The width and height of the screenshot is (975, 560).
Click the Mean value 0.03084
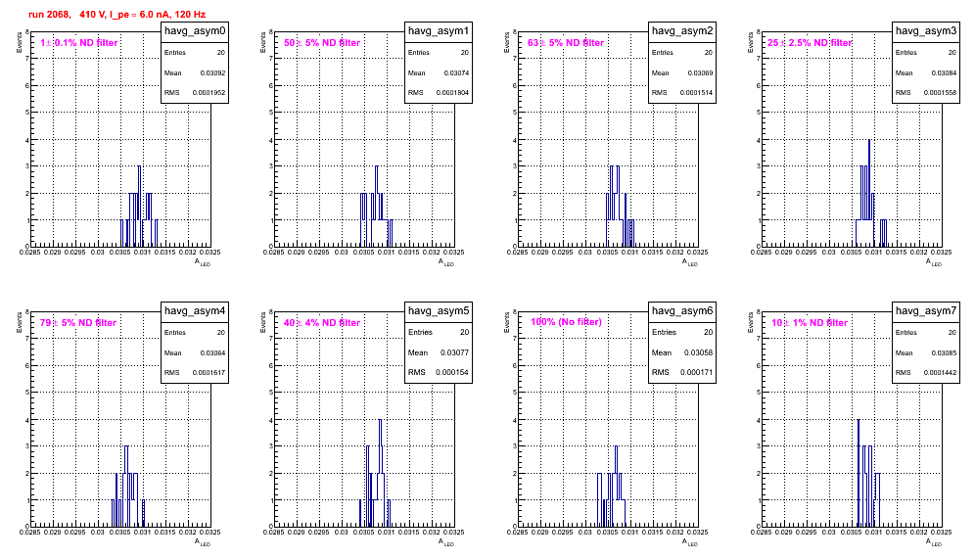[x=944, y=72]
